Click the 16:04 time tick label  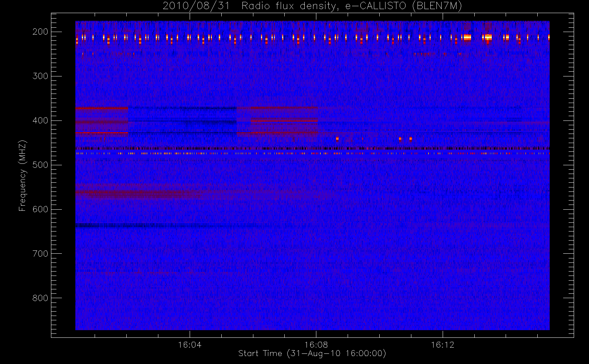point(190,345)
